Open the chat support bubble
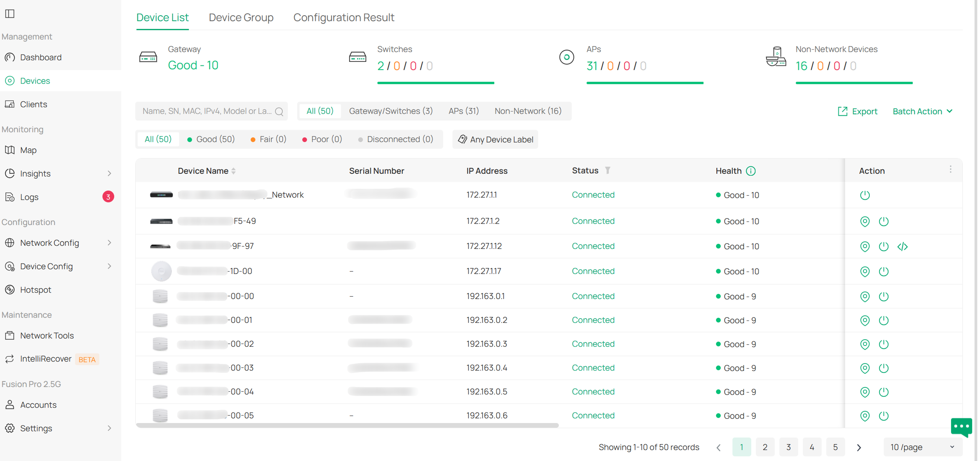980x461 pixels. [961, 427]
